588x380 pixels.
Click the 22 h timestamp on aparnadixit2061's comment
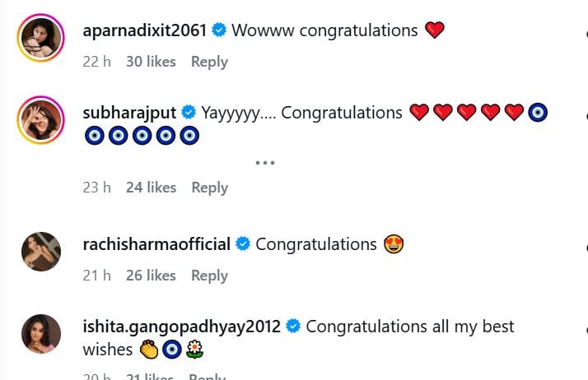point(97,62)
